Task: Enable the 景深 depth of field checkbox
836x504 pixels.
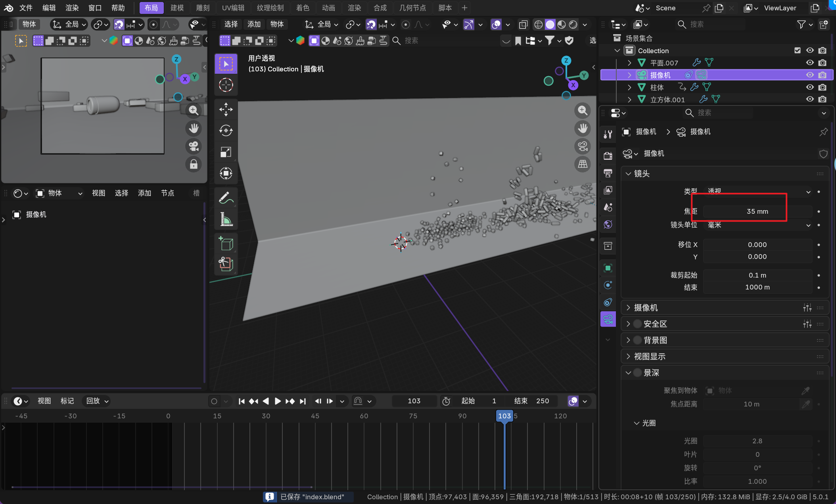Action: 638,373
